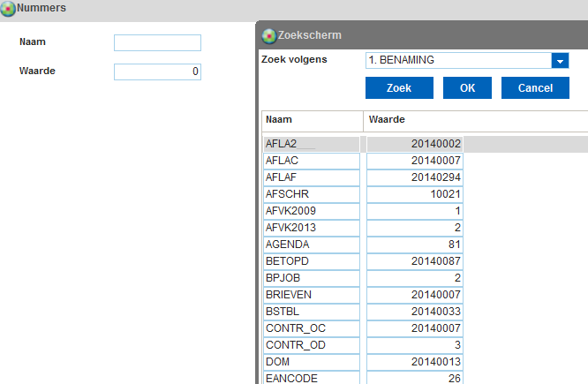Screen dimensions: 588x384
Task: Click value 26 in the EANCODE row
Action: pyautogui.click(x=415, y=378)
